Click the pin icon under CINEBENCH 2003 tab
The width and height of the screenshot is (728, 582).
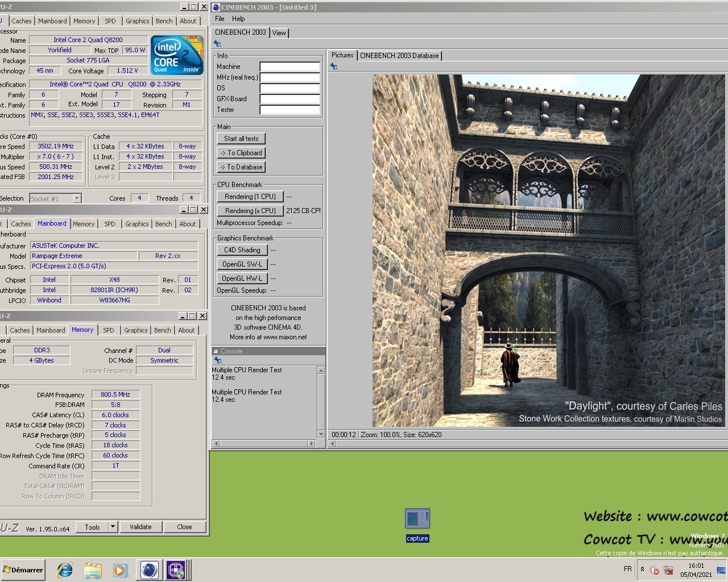(217, 44)
